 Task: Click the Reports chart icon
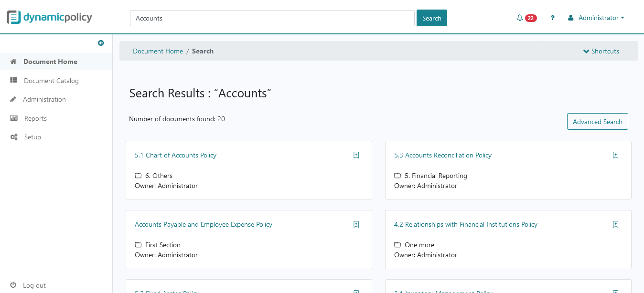pos(14,118)
